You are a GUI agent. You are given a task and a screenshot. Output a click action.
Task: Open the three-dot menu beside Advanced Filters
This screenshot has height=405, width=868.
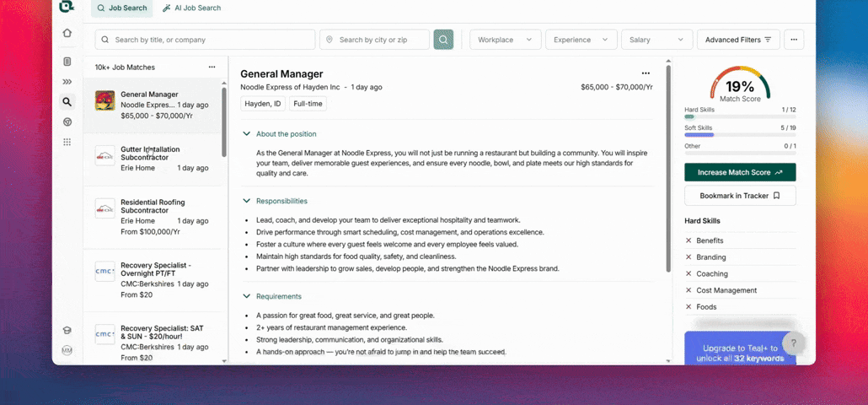(794, 40)
